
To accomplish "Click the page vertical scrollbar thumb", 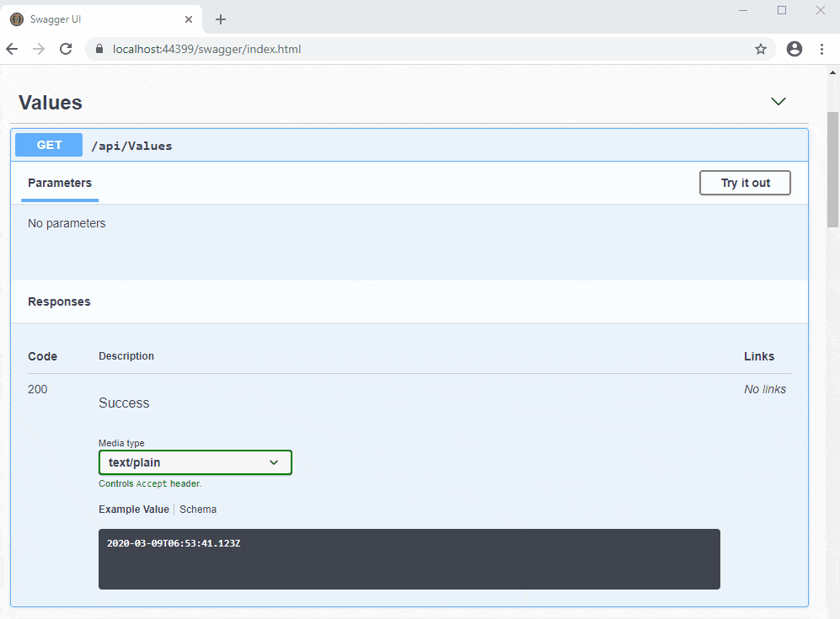I will click(832, 170).
